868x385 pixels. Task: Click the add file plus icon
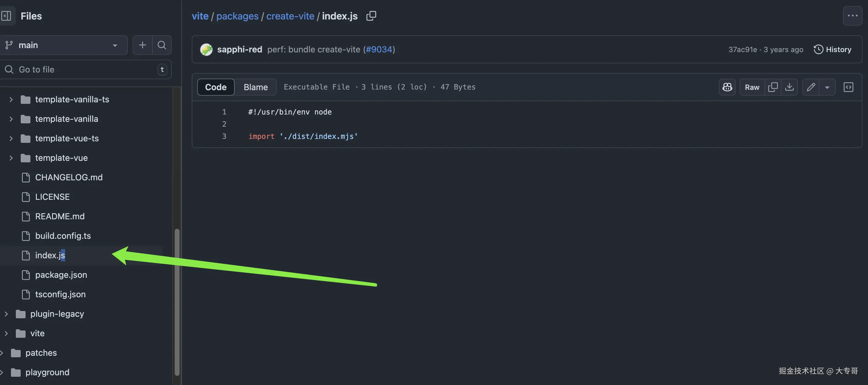(x=142, y=45)
